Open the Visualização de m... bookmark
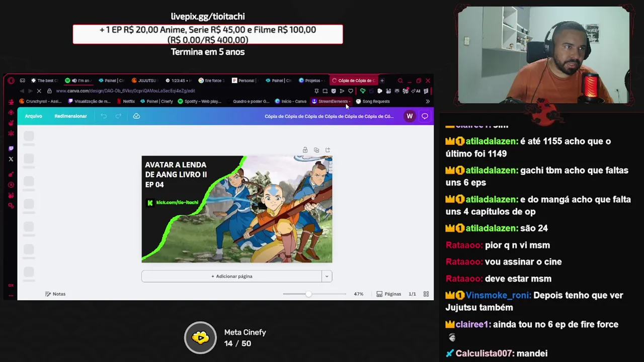The height and width of the screenshot is (362, 644). tap(89, 101)
